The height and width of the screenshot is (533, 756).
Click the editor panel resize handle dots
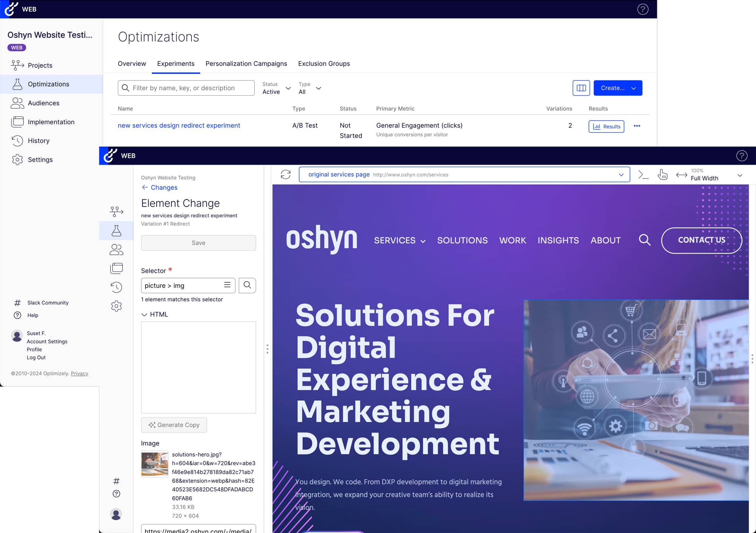[x=267, y=349]
